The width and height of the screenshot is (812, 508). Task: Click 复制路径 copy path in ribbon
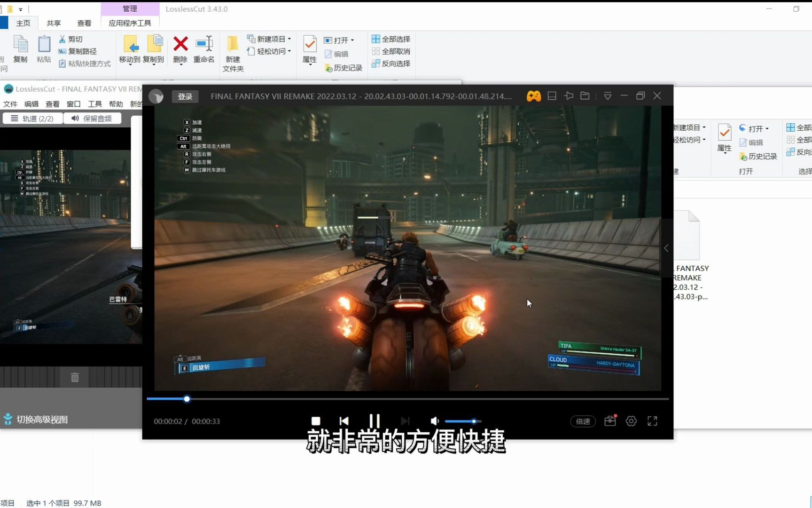pyautogui.click(x=77, y=51)
